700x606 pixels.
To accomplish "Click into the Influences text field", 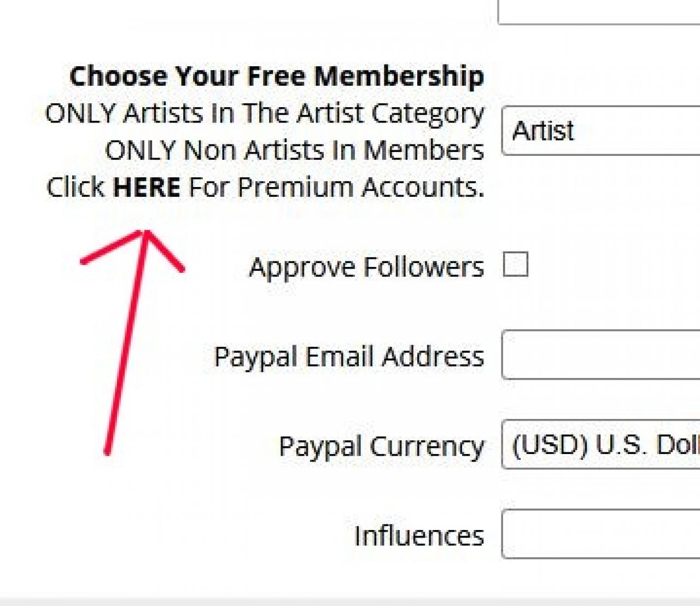I will click(x=600, y=534).
